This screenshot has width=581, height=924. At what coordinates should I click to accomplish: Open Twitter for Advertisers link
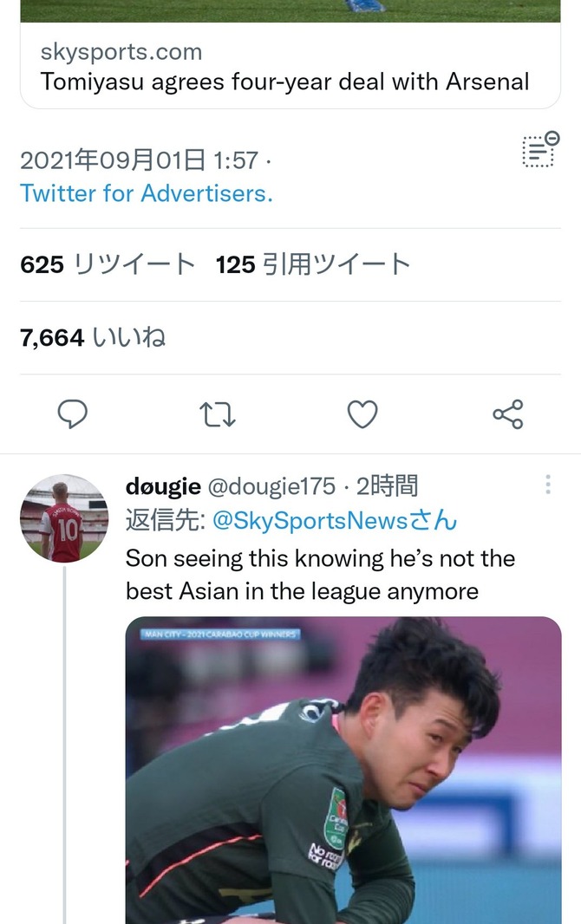pos(147,193)
